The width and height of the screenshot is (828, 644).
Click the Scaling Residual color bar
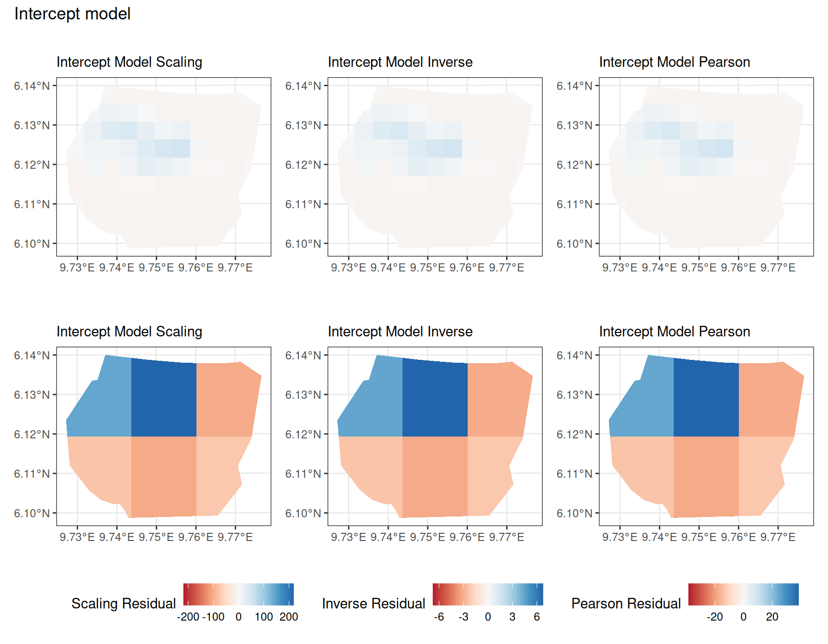coord(239,594)
